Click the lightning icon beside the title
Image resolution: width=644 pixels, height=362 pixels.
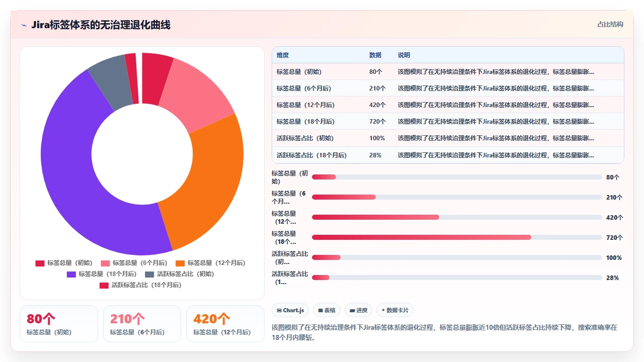(24, 25)
